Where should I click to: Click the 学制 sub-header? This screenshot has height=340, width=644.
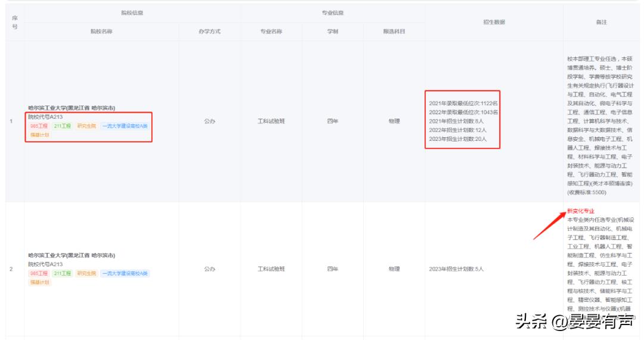(333, 31)
